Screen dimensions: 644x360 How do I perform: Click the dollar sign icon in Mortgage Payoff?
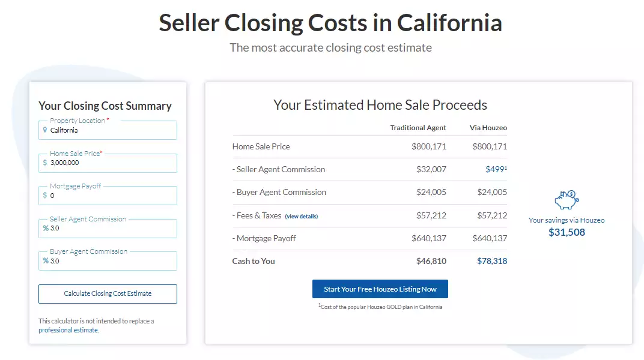(x=45, y=196)
